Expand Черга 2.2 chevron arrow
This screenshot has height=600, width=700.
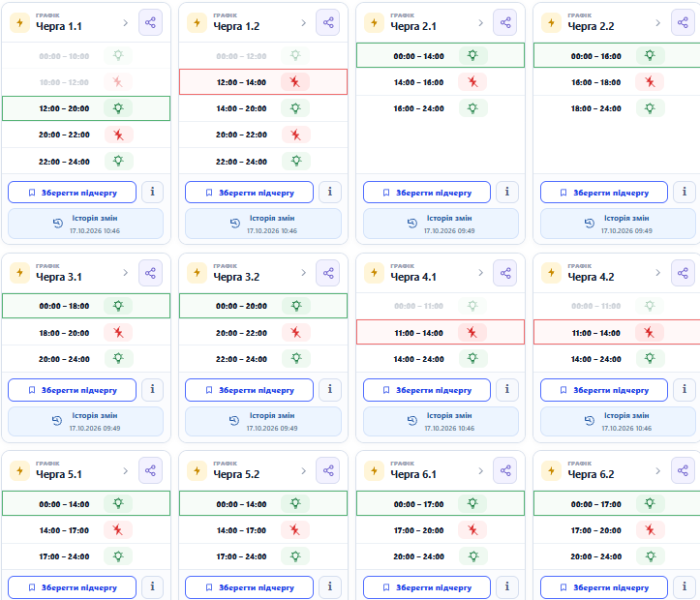tap(658, 23)
